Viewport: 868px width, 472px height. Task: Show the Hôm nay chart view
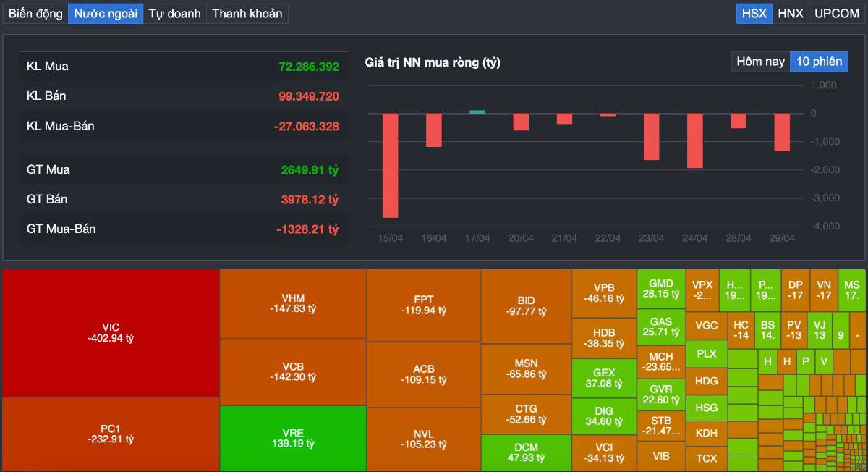click(760, 62)
